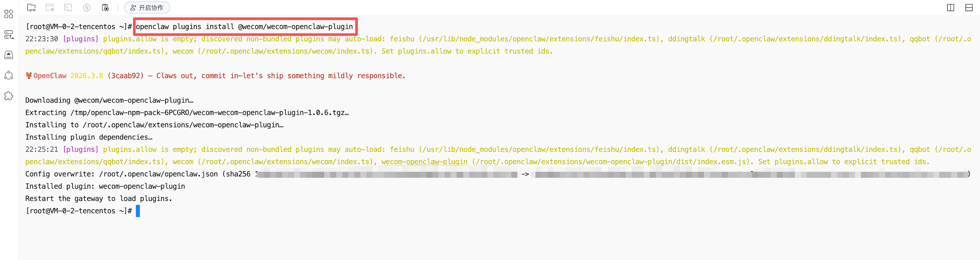The width and height of the screenshot is (980, 260).
Task: Split the terminal into stacked panes
Action: [969, 8]
